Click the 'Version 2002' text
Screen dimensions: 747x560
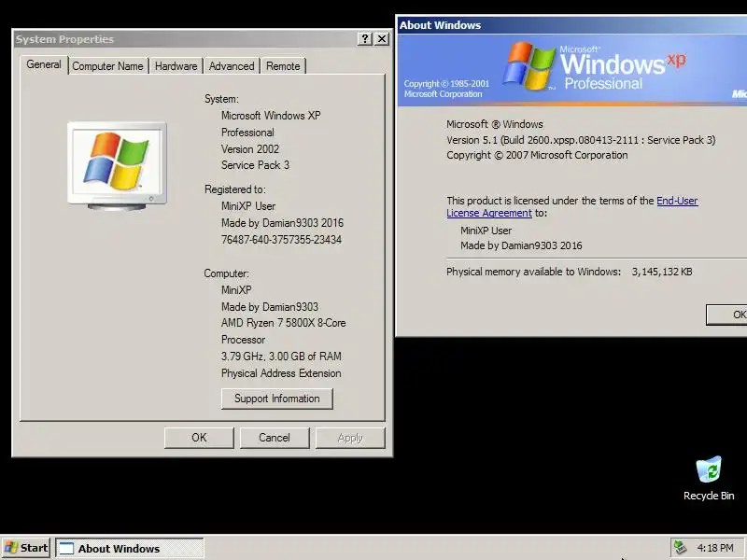250,149
